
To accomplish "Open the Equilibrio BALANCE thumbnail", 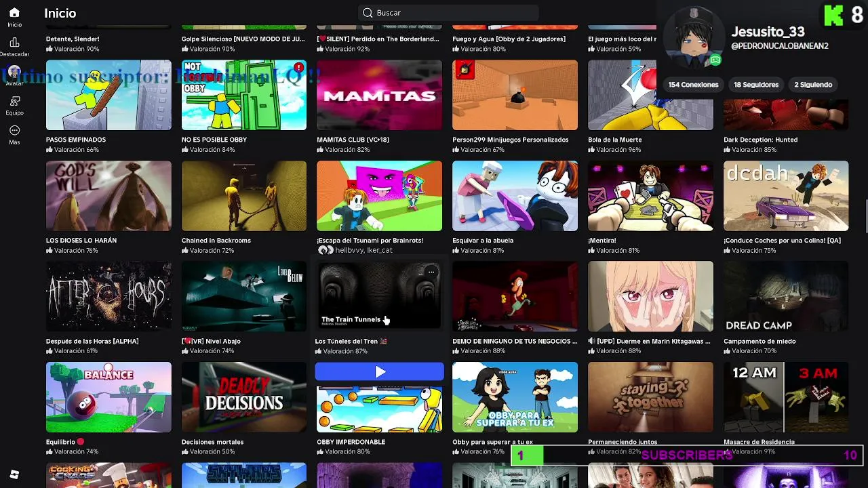I will 108,397.
